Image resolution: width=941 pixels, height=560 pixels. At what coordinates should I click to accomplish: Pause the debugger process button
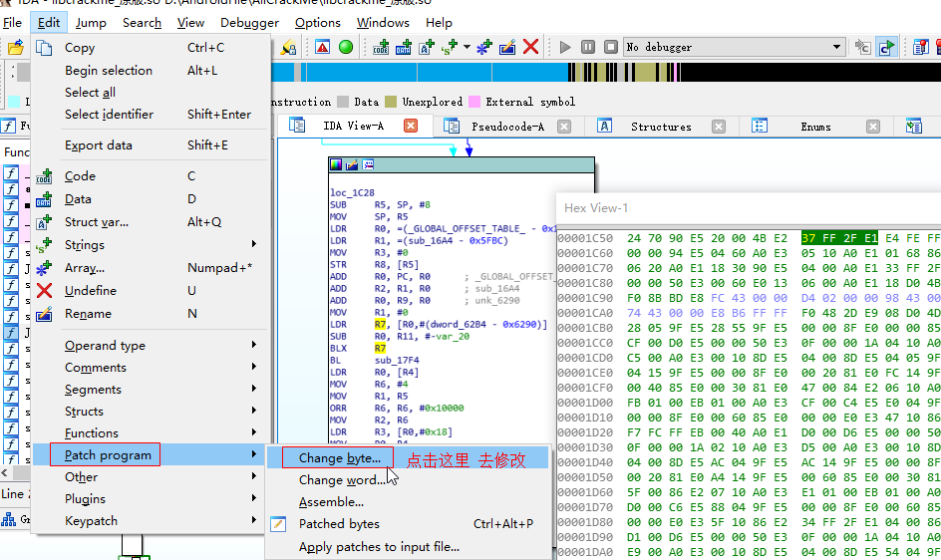588,47
